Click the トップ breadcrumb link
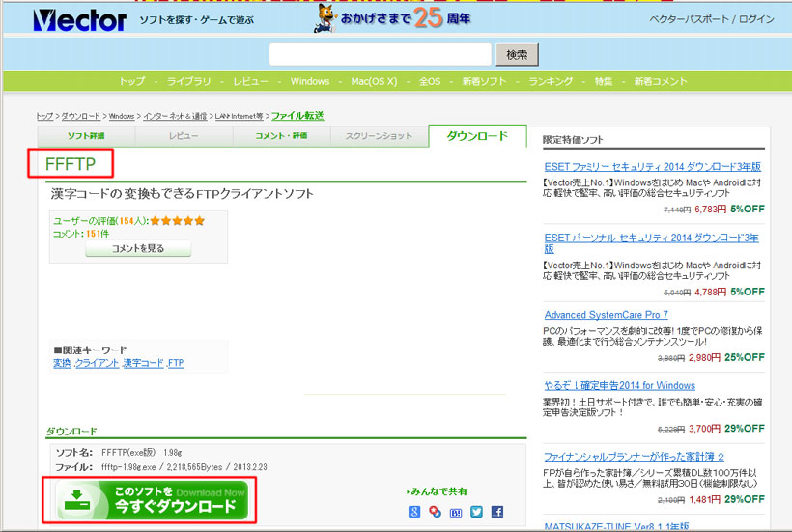 44,116
